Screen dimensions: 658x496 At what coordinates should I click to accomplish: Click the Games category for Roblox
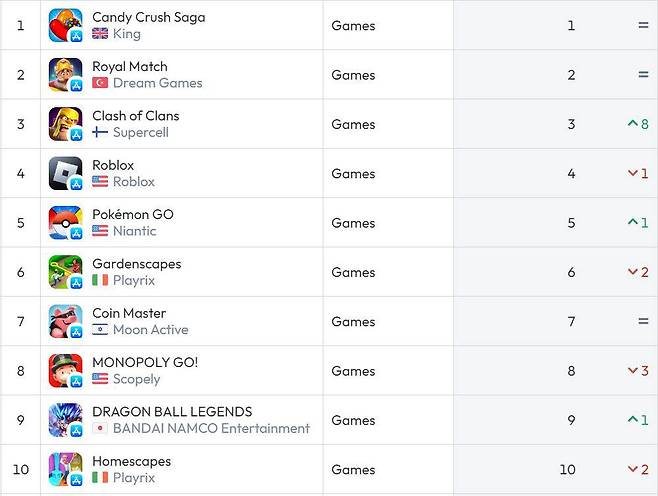(x=353, y=173)
